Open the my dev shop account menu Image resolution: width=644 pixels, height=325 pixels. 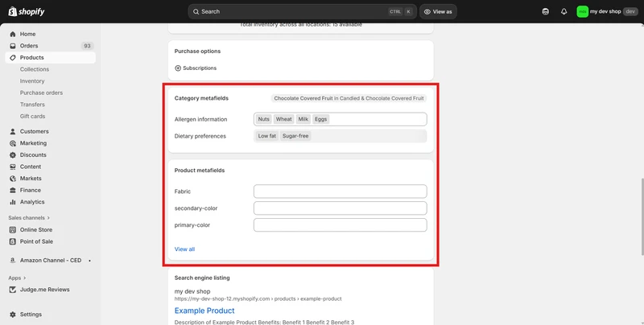[608, 11]
